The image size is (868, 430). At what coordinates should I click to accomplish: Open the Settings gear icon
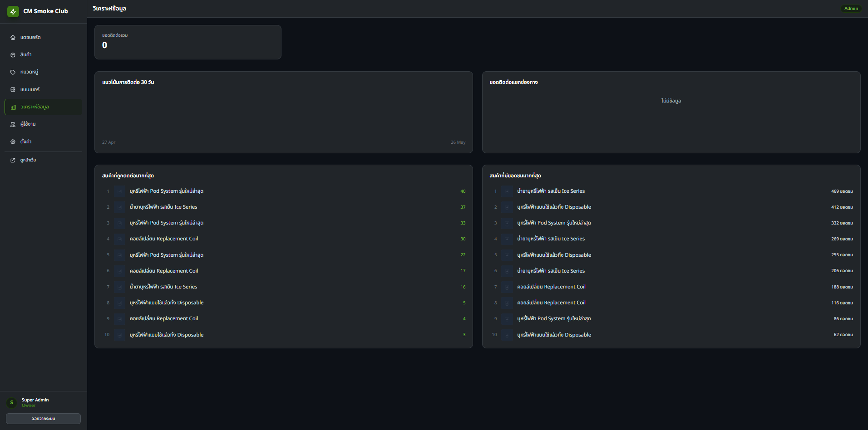[13, 142]
